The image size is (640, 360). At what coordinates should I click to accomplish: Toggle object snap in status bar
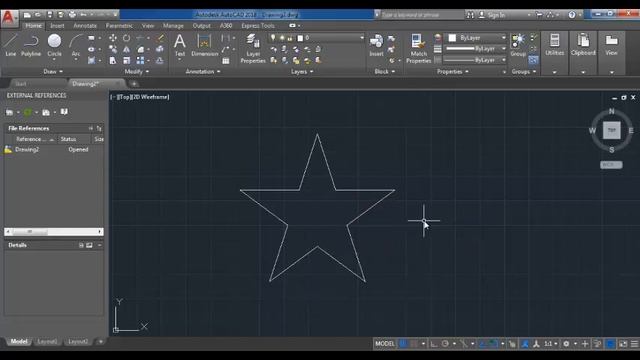point(493,344)
